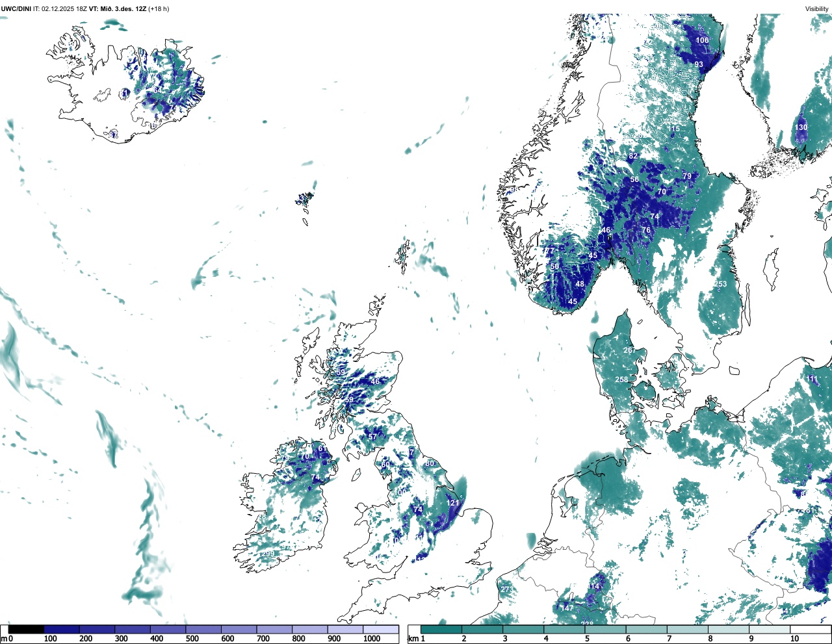Click the '57' value in southern Scotland

pos(372,437)
